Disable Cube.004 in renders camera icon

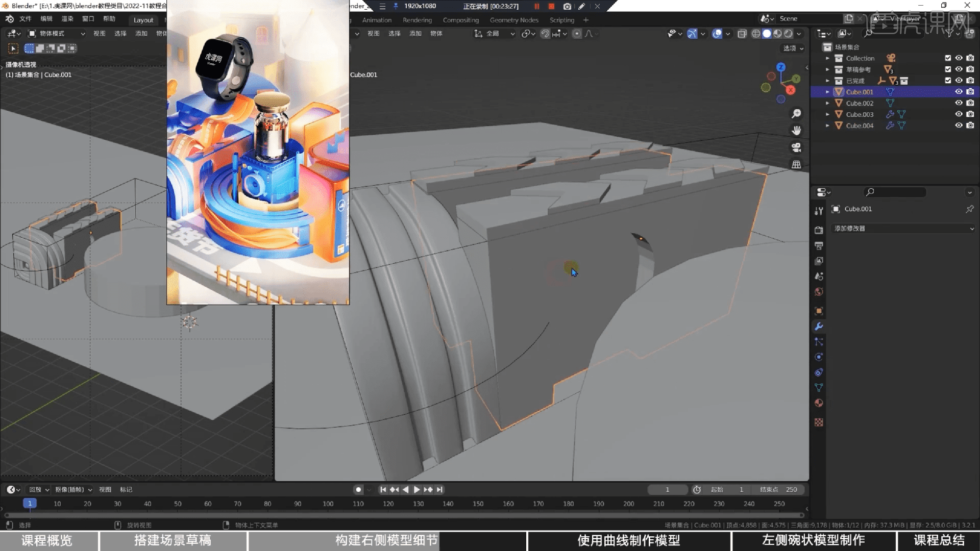[970, 126]
